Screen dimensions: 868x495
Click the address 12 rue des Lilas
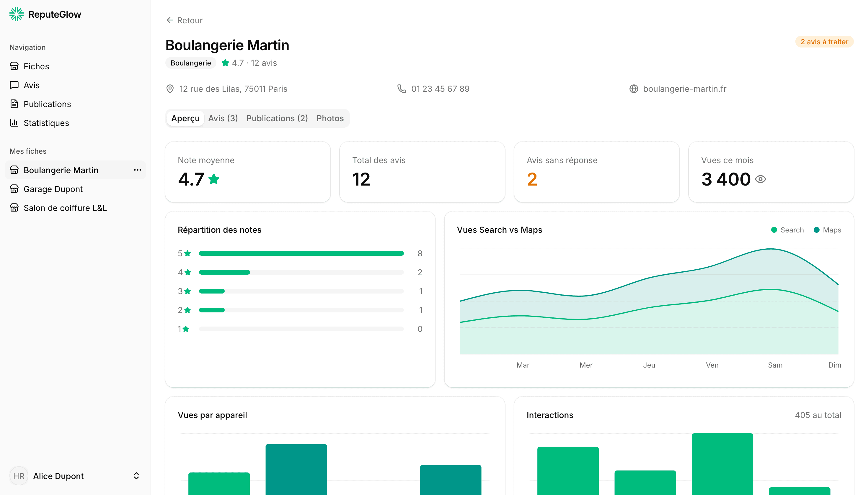[233, 89]
